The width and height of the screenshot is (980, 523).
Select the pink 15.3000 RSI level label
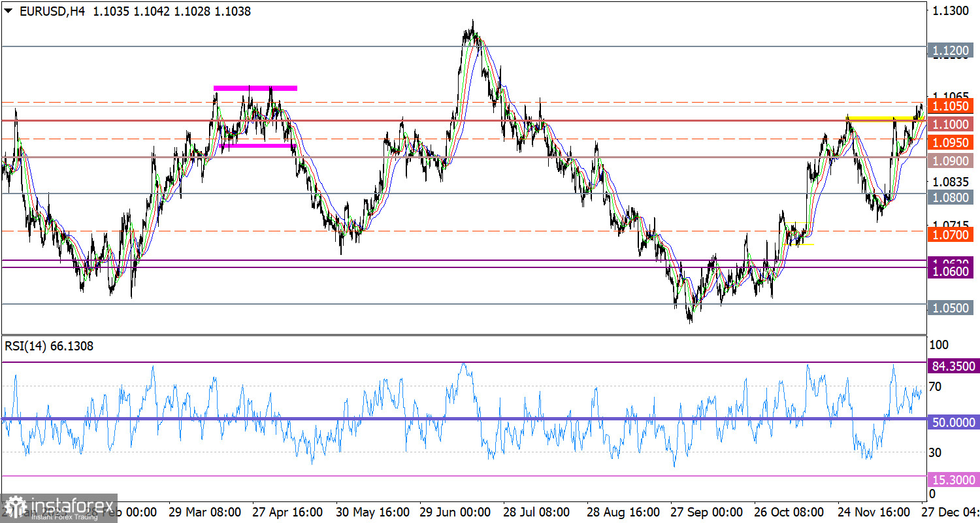(x=953, y=480)
